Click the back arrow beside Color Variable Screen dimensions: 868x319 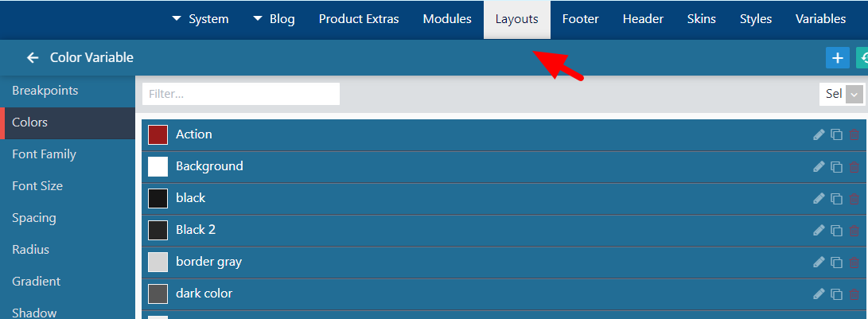[x=33, y=57]
